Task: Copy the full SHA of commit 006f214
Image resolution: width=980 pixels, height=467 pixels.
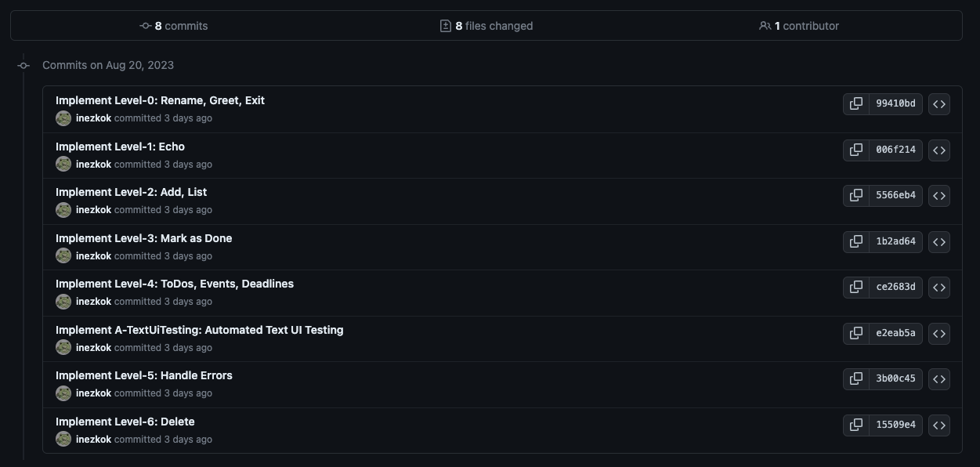Action: [x=855, y=150]
